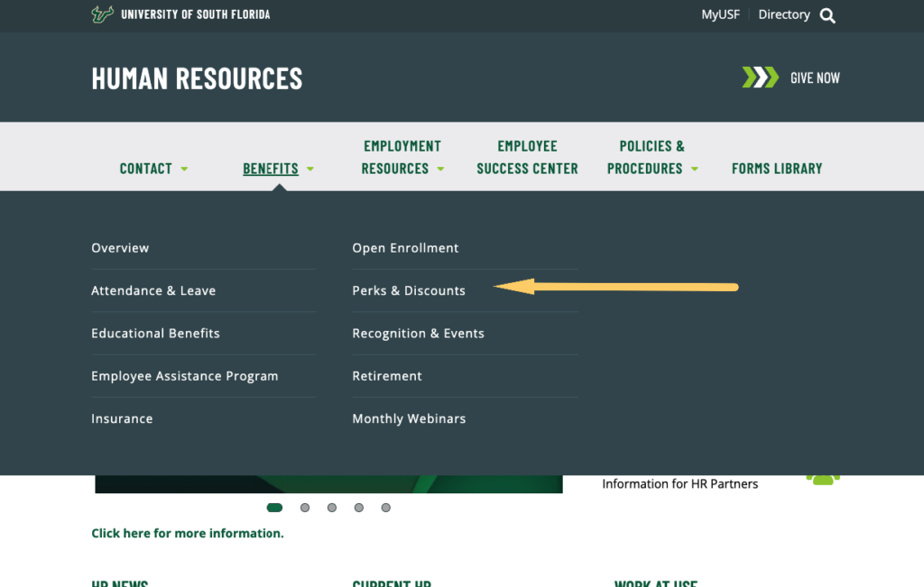The width and height of the screenshot is (924, 587).
Task: Click the Human Resources site title
Action: [197, 78]
